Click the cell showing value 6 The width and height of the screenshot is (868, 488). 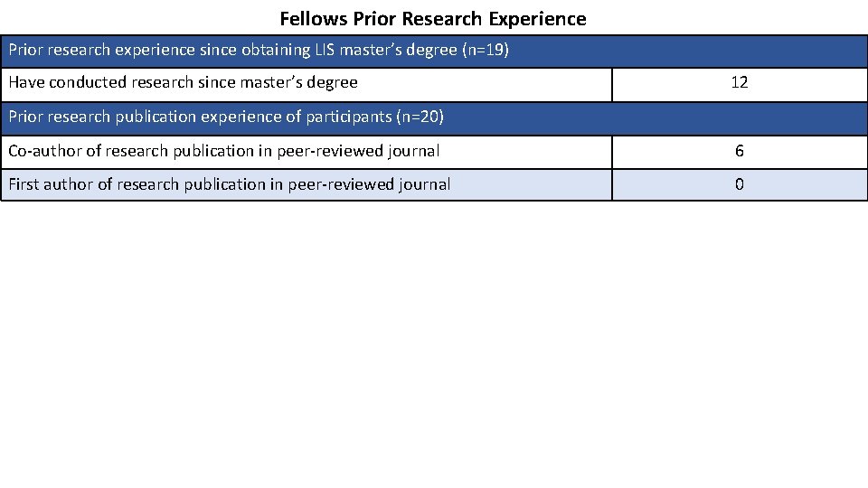pos(739,152)
